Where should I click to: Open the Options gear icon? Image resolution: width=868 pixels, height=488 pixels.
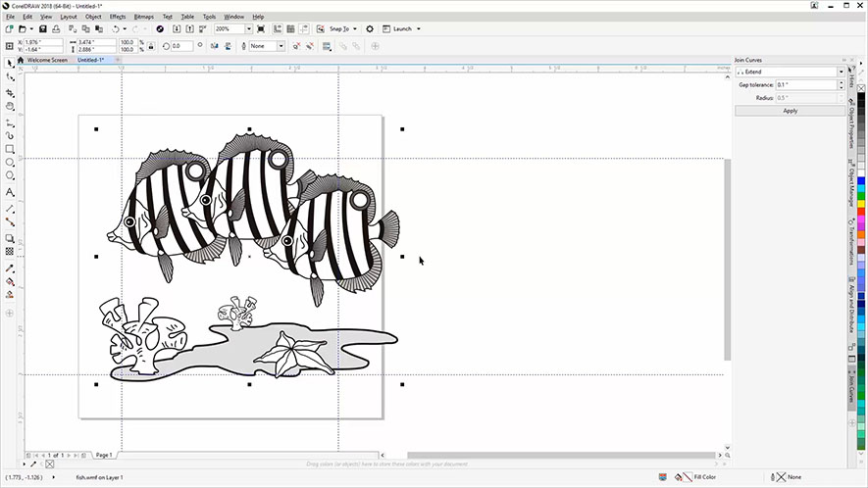pyautogui.click(x=370, y=29)
